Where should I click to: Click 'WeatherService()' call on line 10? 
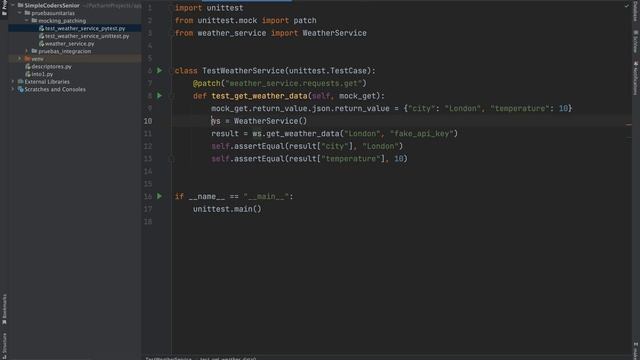coord(270,121)
